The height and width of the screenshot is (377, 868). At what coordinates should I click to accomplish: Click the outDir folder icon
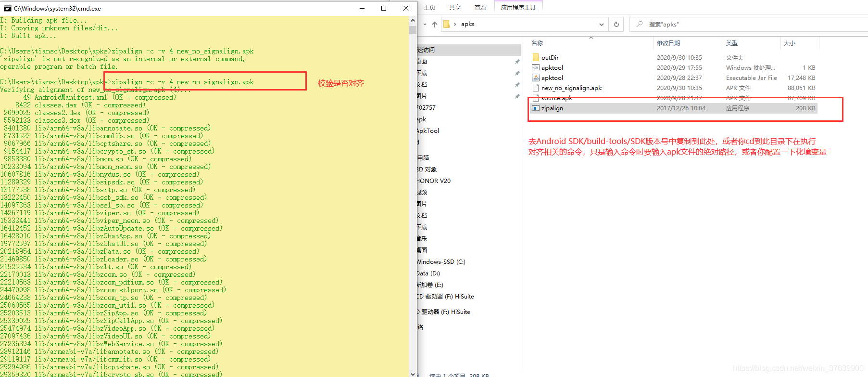536,57
